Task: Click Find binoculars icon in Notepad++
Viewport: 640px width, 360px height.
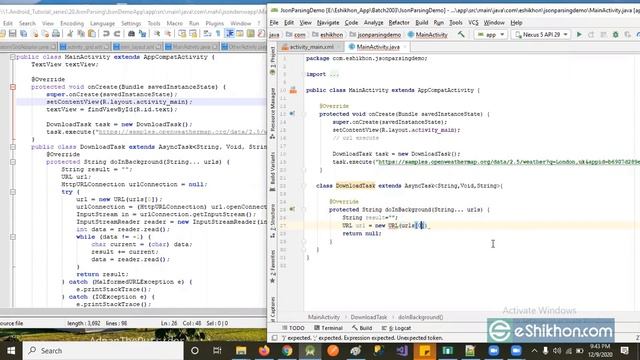Action: tap(131, 33)
